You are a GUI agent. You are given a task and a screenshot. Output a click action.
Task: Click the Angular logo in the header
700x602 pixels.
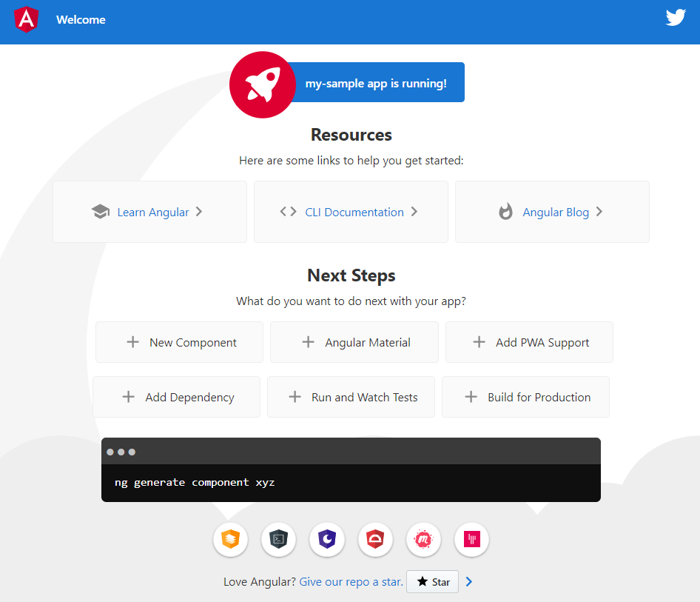tap(27, 20)
